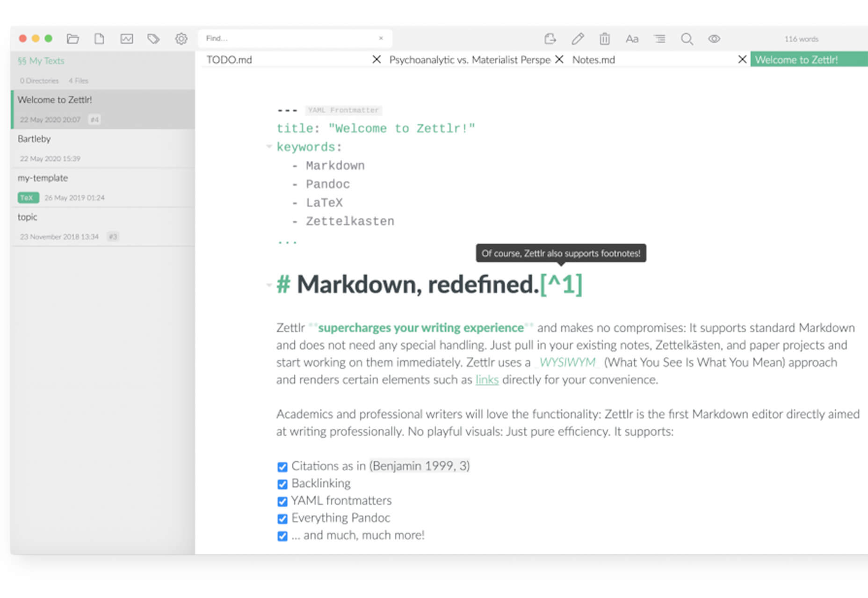Viewport: 868px width, 598px height.
Task: Delete file using the trash icon
Action: (605, 39)
